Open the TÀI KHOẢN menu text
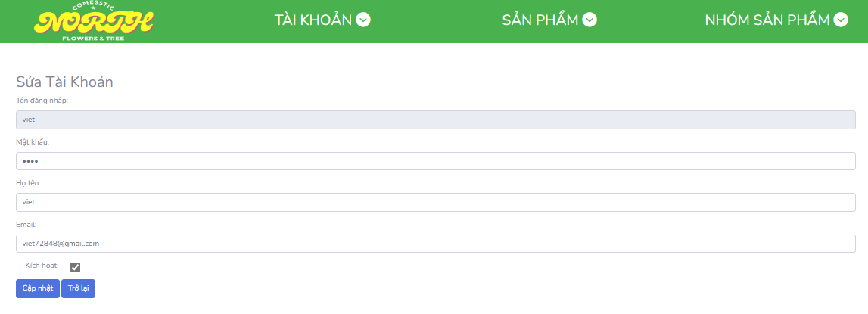This screenshot has height=314, width=868. pyautogui.click(x=313, y=20)
